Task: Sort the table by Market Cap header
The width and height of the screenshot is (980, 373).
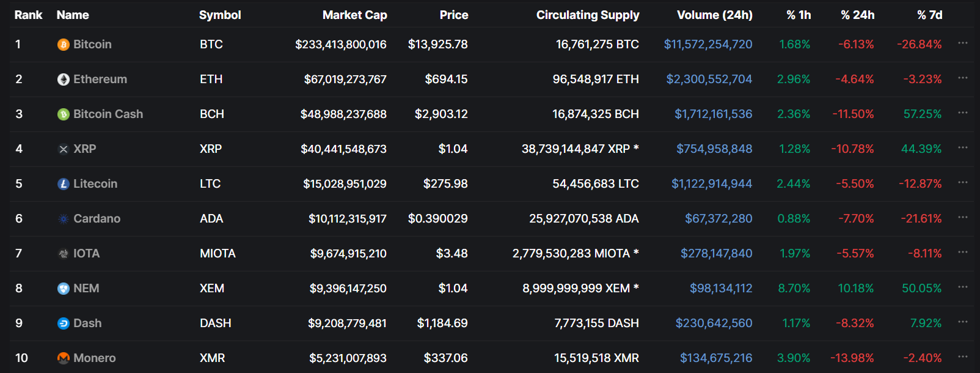Action: point(354,15)
